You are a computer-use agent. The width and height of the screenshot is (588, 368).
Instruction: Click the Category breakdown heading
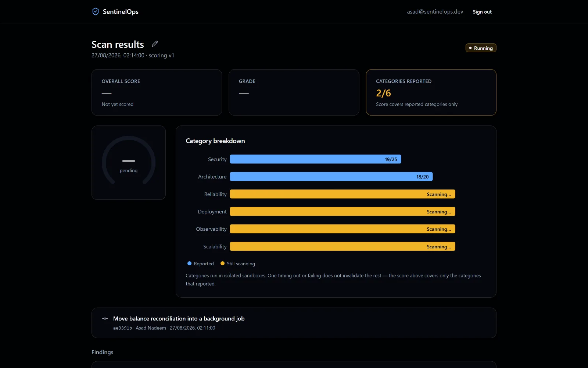click(x=215, y=141)
